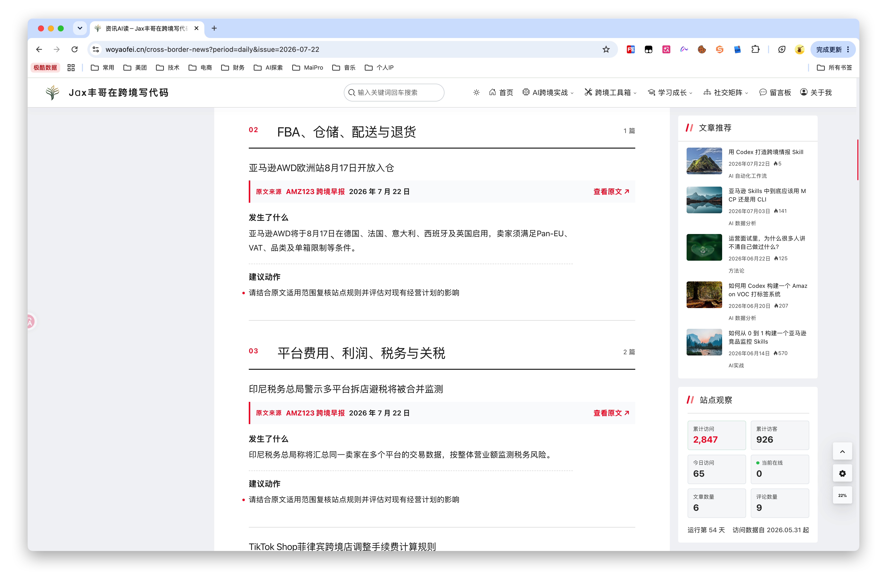This screenshot has height=588, width=887.
Task: Click the 完成更新 button
Action: (x=833, y=50)
